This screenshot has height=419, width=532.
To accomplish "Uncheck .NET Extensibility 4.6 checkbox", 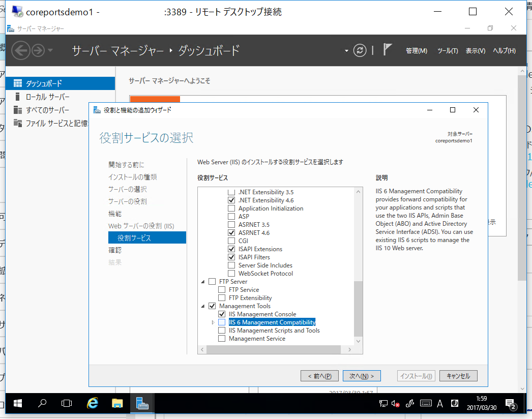I will click(x=231, y=200).
